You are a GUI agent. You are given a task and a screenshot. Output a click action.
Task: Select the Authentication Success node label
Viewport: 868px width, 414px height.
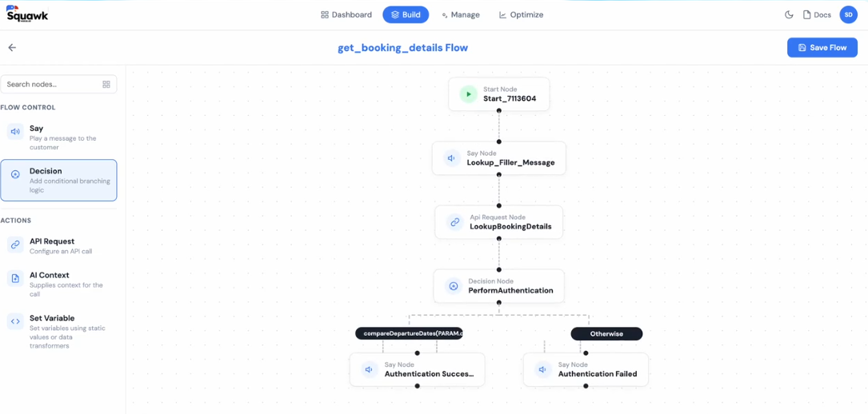(x=430, y=374)
